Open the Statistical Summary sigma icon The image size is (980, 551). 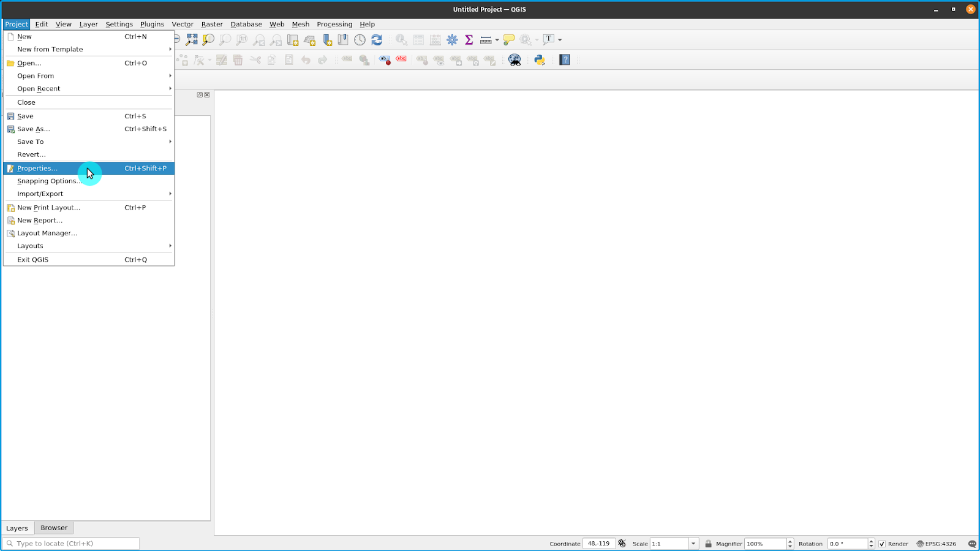[x=469, y=39]
